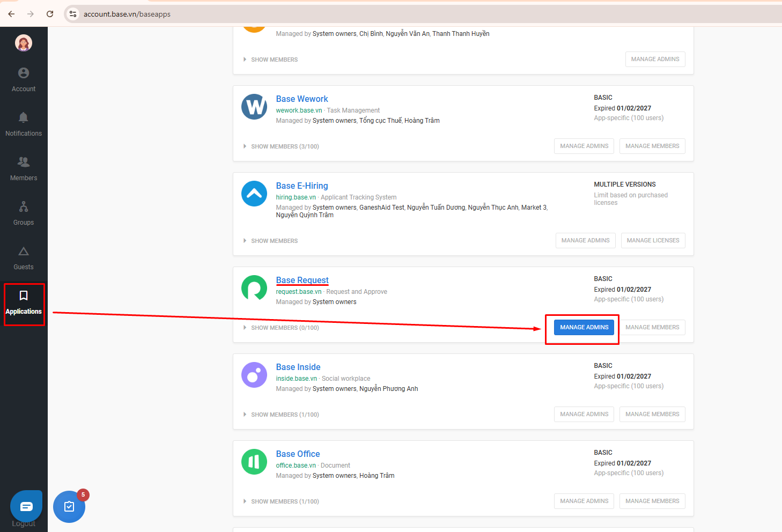Expand Show Members (0/100) for Base Request
Viewport: 782px width, 532px height.
[x=281, y=328]
